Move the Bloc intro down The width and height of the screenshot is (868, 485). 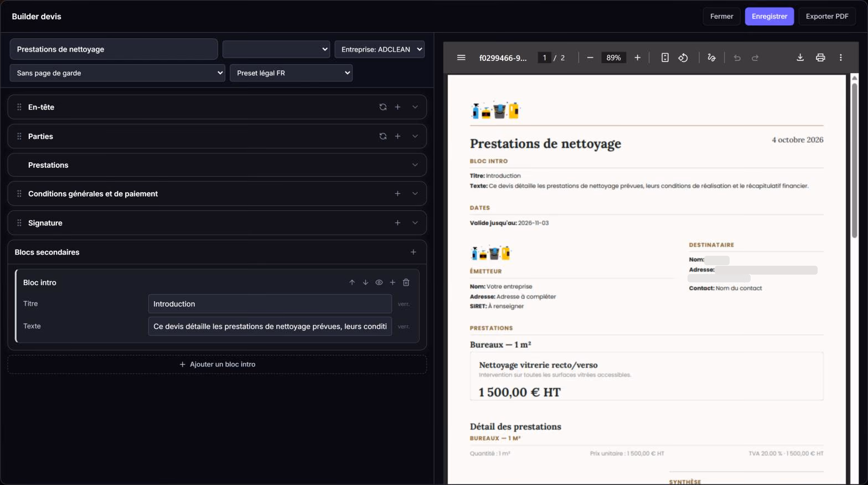click(365, 282)
